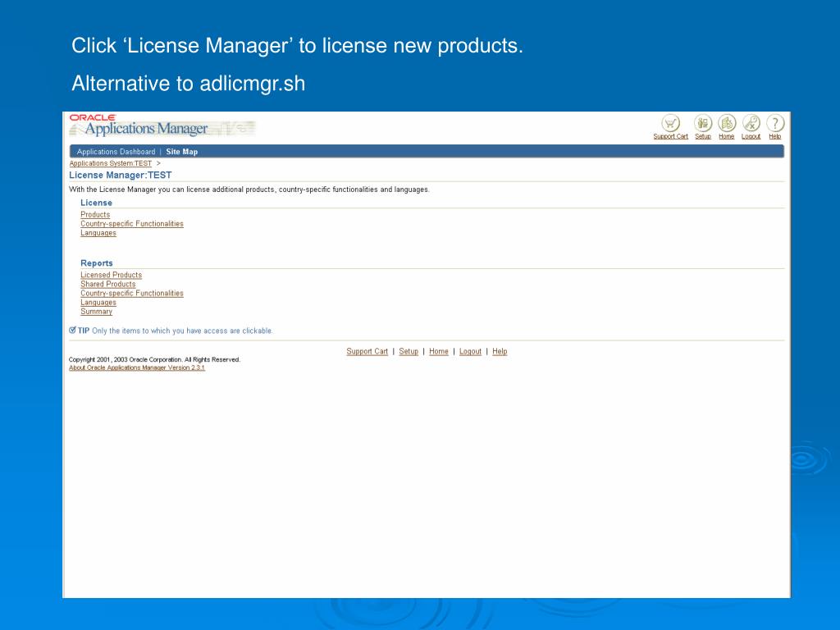Open Country-specific Functionalities report link
This screenshot has height=630, width=840.
pyautogui.click(x=132, y=293)
